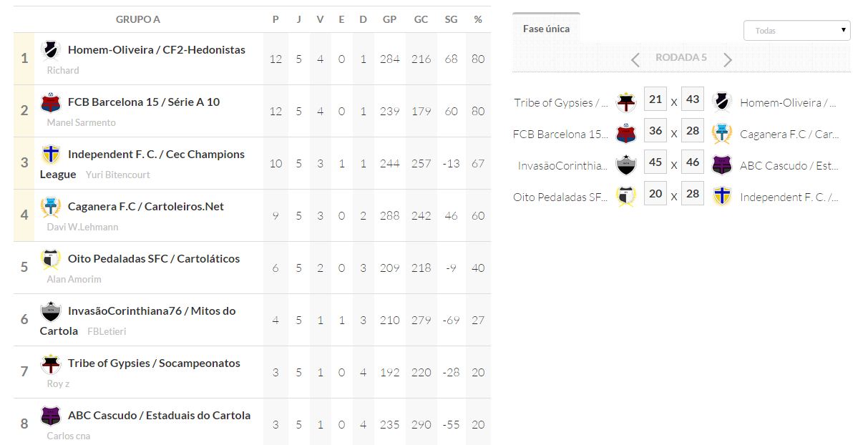Open Tribe of Gypsies / Socampeonatos team link

[x=154, y=363]
